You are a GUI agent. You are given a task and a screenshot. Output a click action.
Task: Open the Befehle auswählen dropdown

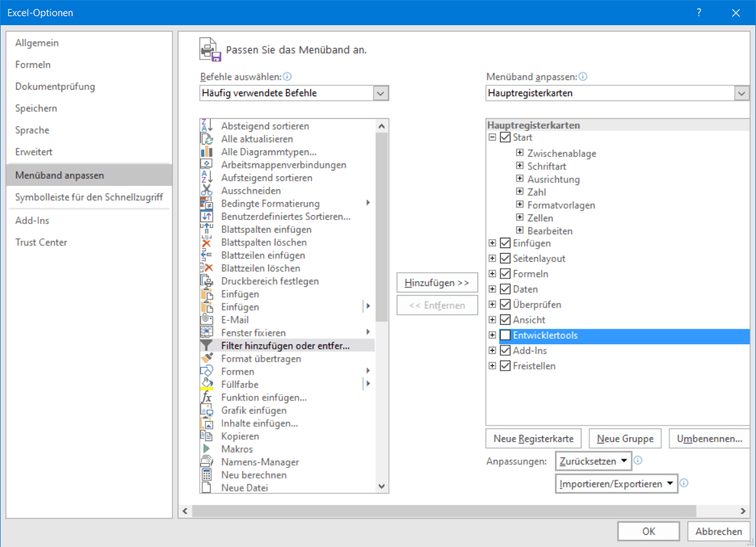click(x=381, y=93)
